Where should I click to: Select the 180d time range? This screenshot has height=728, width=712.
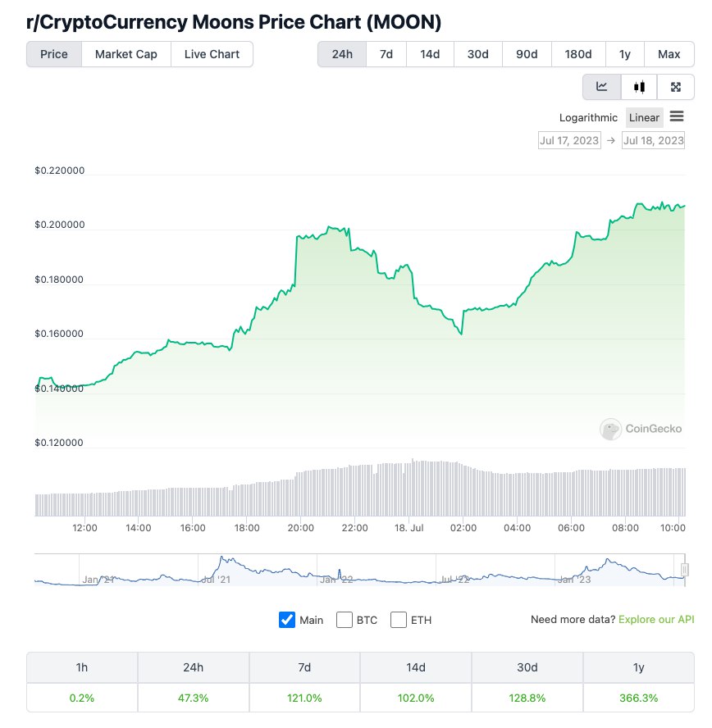click(x=578, y=54)
